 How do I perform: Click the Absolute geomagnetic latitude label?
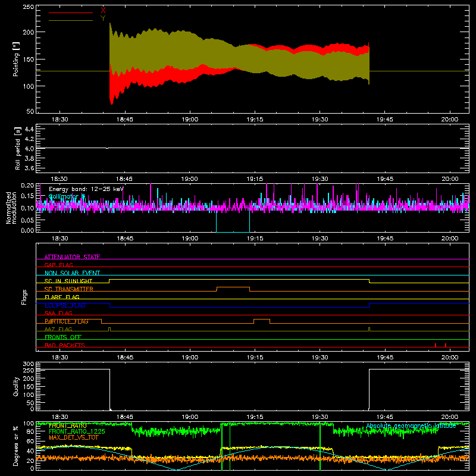click(411, 426)
